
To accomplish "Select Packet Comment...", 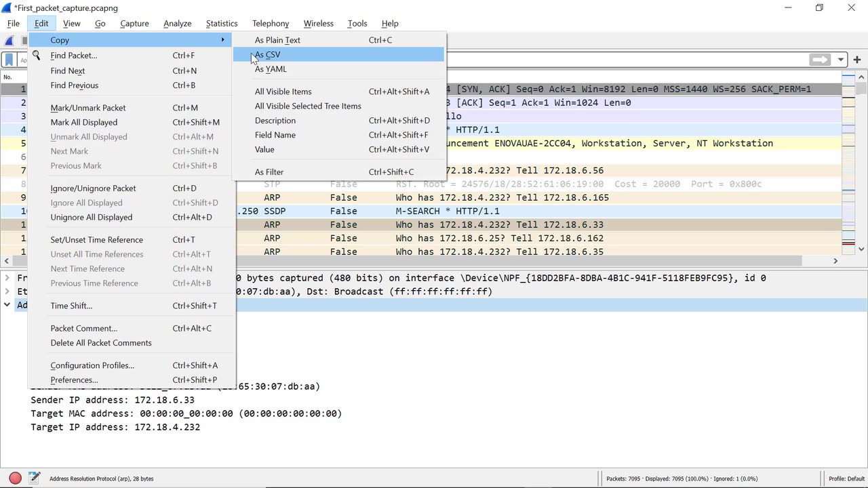I will pyautogui.click(x=132, y=328).
